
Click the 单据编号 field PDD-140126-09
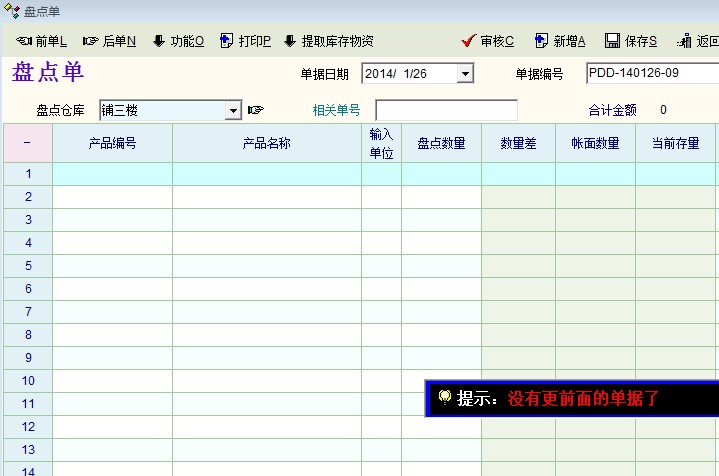tap(651, 73)
